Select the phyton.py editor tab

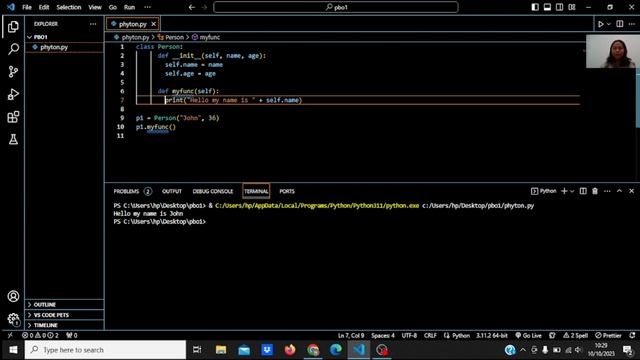[133, 24]
